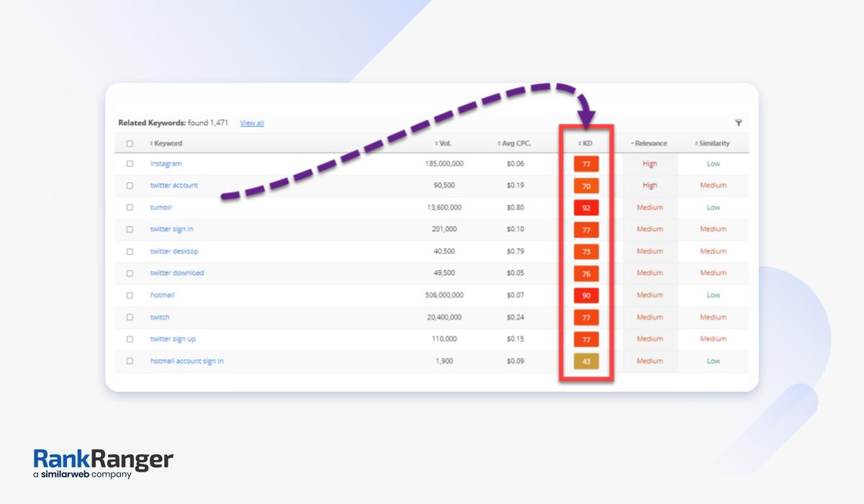Check the box for twitch row
The height and width of the screenshot is (504, 864).
coord(130,317)
